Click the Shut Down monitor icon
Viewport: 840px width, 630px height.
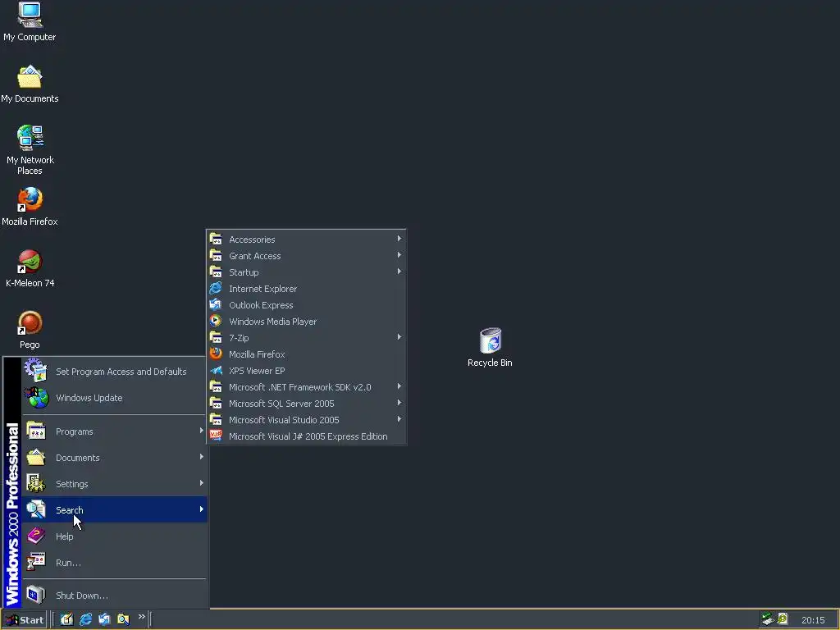pos(36,595)
